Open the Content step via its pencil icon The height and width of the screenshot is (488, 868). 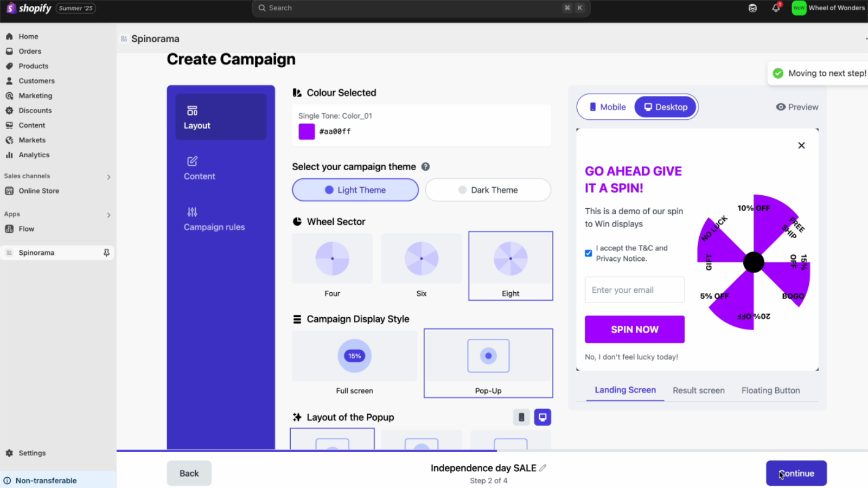[192, 160]
